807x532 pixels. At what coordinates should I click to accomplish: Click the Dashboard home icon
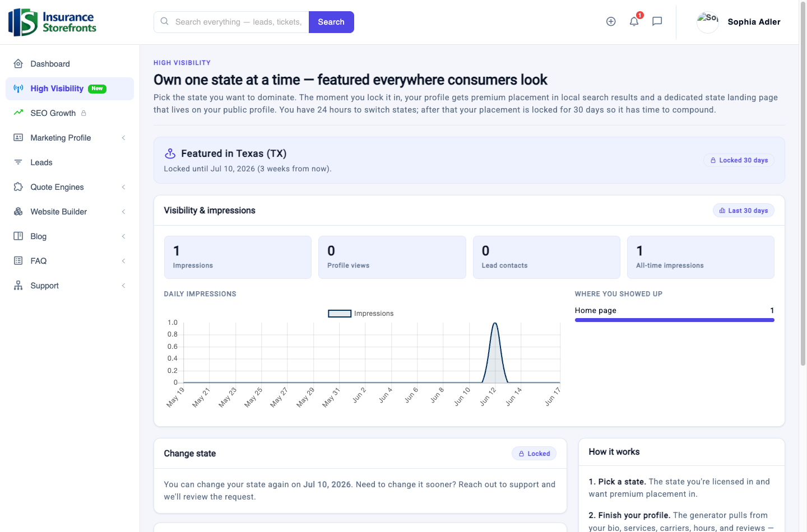18,64
